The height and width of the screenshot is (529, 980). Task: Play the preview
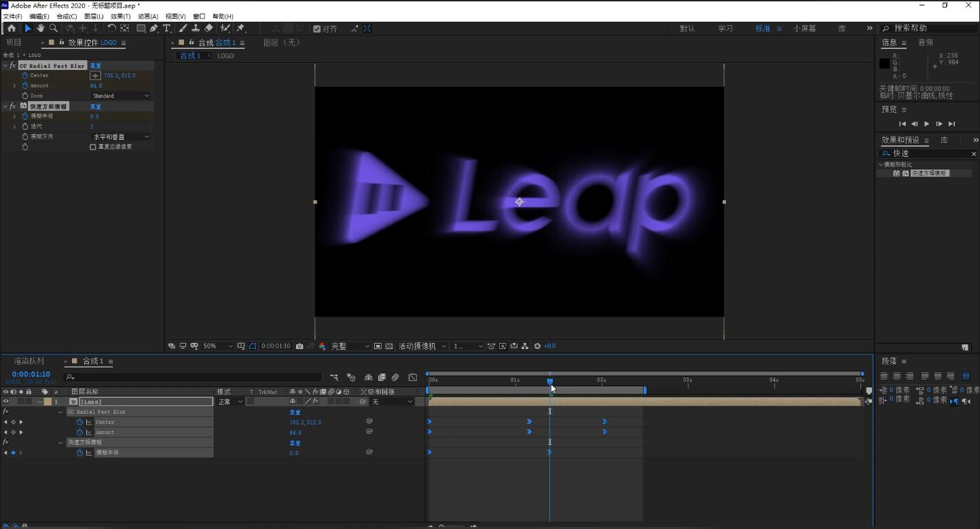926,124
